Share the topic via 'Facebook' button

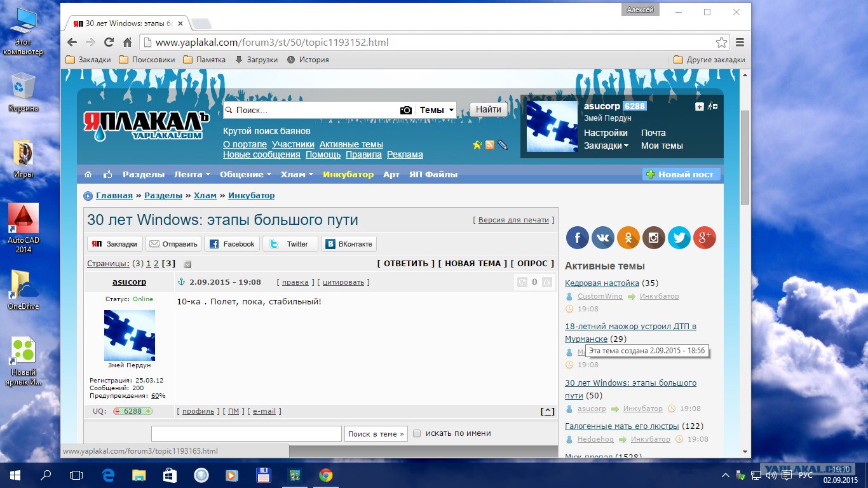[231, 244]
